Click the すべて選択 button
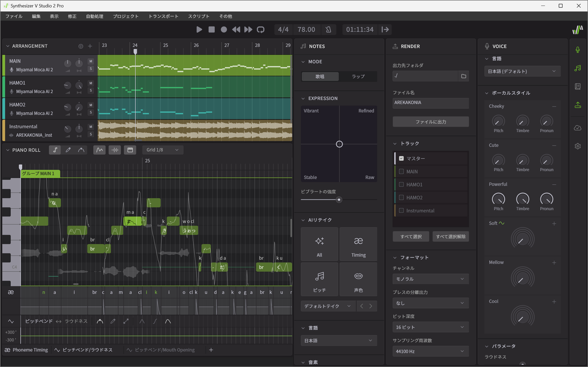 (411, 236)
